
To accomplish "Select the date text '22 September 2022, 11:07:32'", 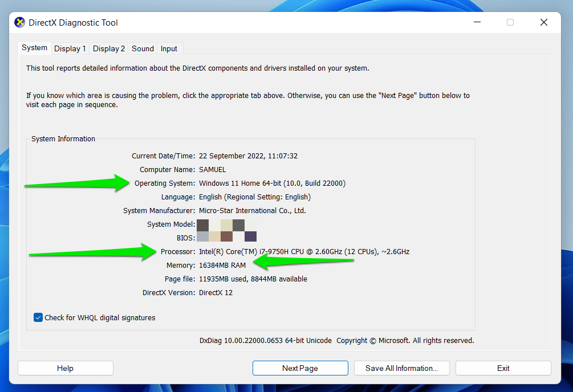I will click(248, 156).
